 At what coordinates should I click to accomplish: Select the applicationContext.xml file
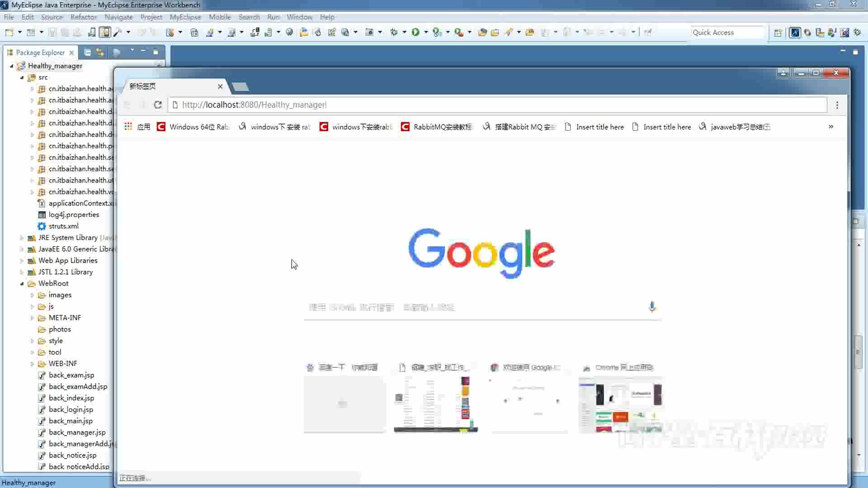coord(80,203)
